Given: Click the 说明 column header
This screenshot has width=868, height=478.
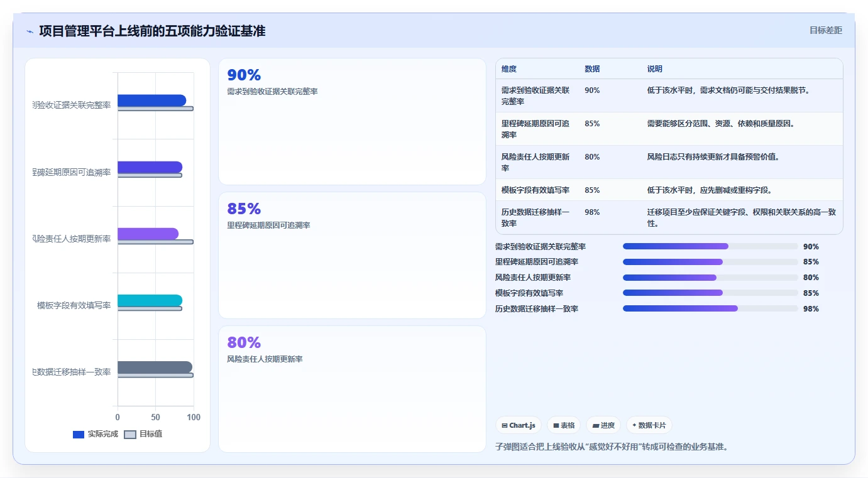Looking at the screenshot, I should tap(655, 69).
